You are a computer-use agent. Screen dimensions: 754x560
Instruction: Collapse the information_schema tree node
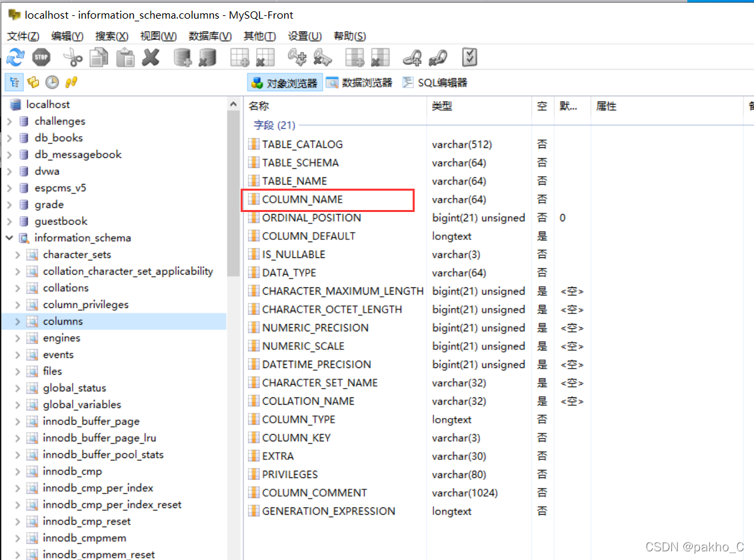[x=9, y=238]
